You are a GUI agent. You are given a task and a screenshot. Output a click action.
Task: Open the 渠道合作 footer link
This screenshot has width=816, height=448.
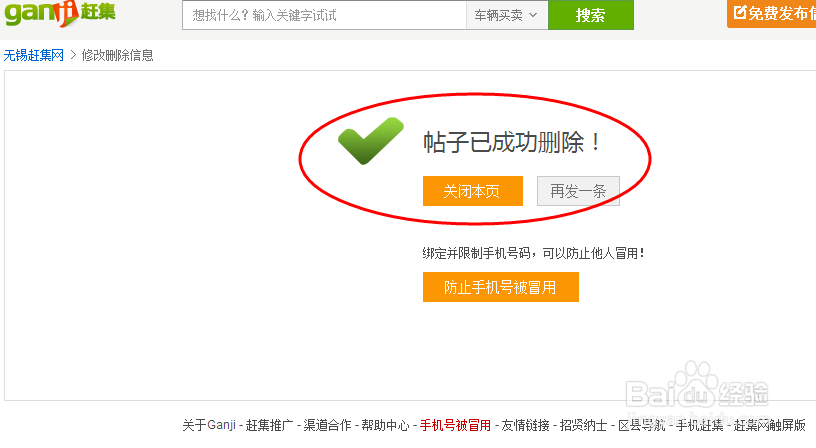tap(327, 425)
